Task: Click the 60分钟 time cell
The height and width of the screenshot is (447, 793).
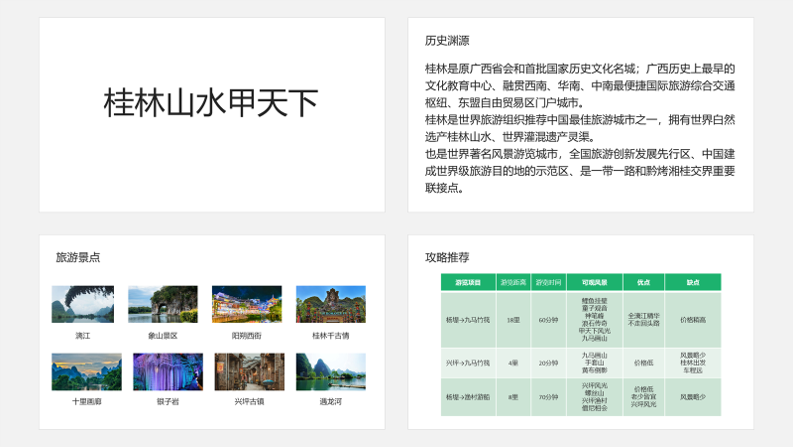Action: coord(549,320)
